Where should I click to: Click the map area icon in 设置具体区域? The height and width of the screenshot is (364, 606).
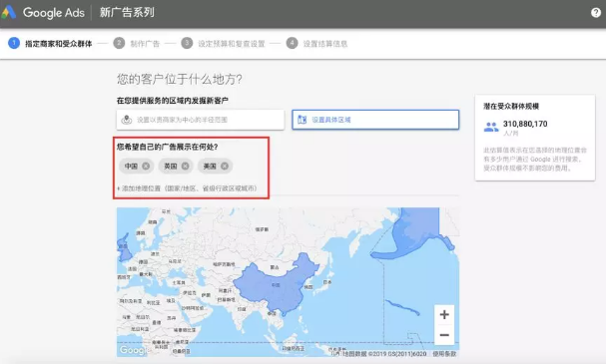click(302, 120)
